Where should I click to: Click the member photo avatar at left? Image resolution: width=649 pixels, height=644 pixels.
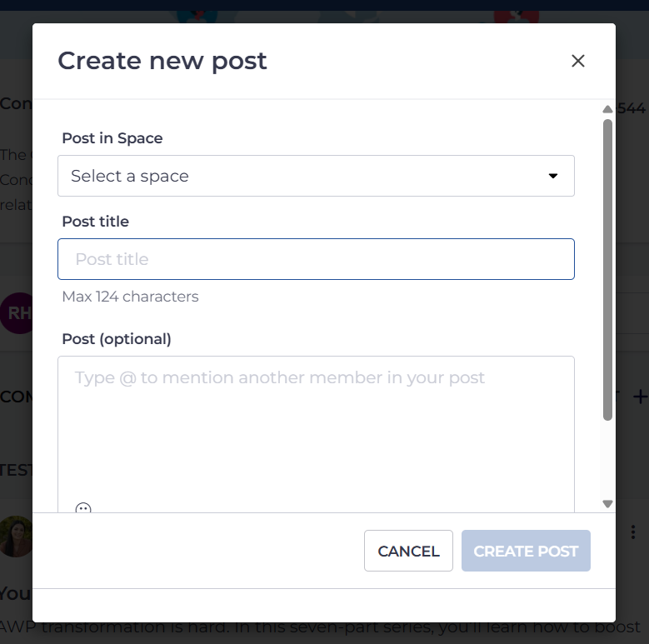pos(16,537)
